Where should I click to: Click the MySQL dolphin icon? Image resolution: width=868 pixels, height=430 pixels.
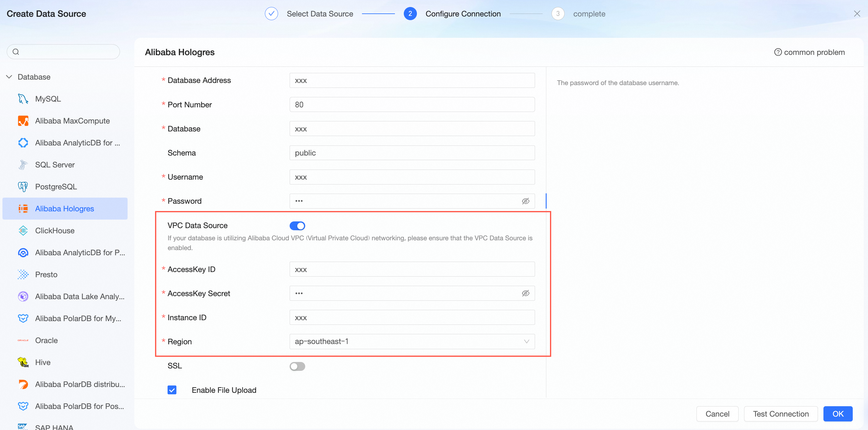coord(23,99)
